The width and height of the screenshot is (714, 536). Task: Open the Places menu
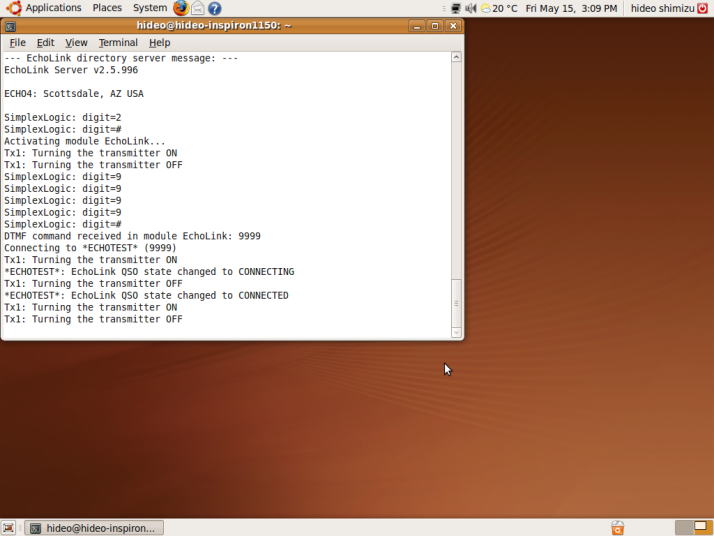(107, 8)
